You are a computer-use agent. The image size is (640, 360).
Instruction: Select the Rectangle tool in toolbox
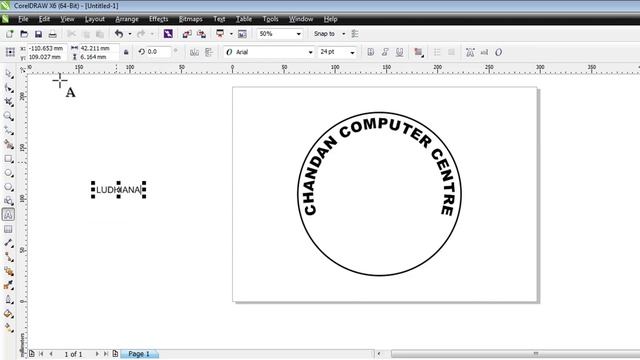click(9, 159)
